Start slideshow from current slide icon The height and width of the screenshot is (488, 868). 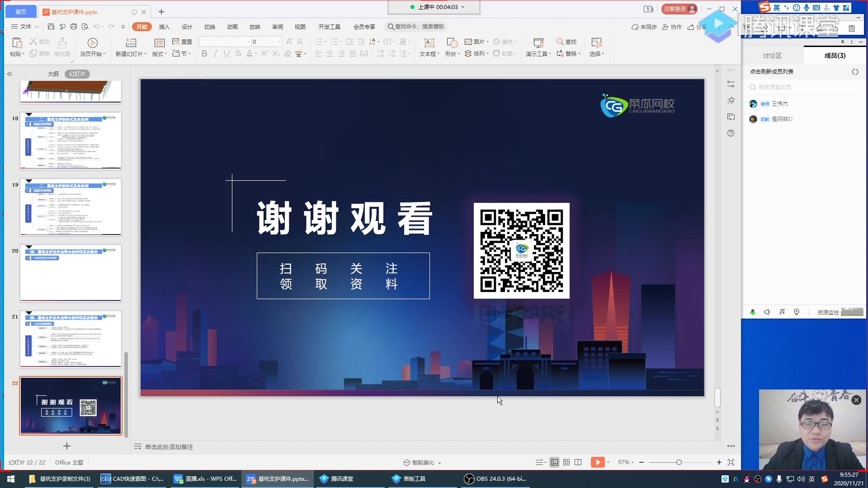93,42
